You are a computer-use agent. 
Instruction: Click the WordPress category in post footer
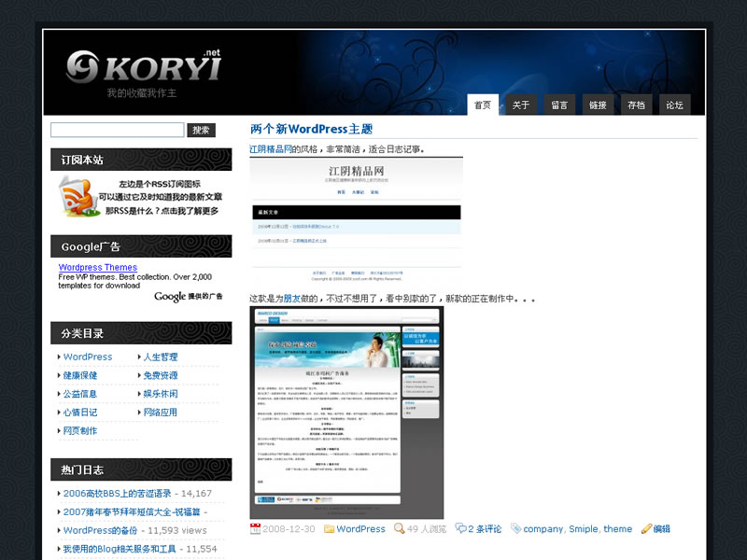360,528
